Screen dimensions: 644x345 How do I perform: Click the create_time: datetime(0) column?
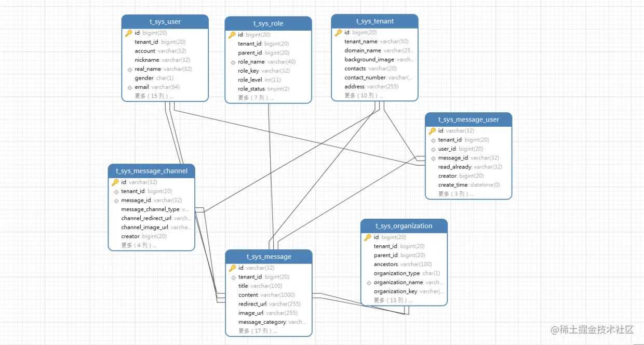click(469, 185)
